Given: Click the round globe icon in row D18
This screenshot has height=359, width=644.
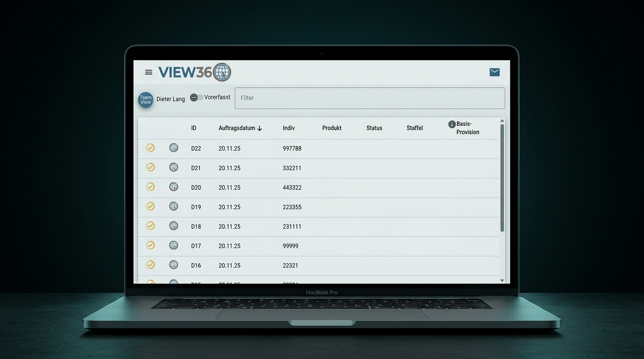Looking at the screenshot, I should click(x=174, y=226).
